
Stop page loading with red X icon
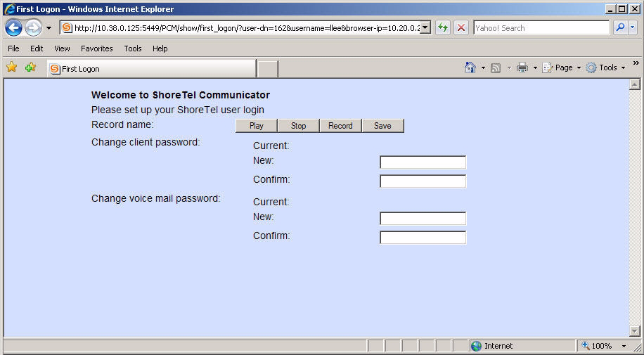pyautogui.click(x=461, y=28)
